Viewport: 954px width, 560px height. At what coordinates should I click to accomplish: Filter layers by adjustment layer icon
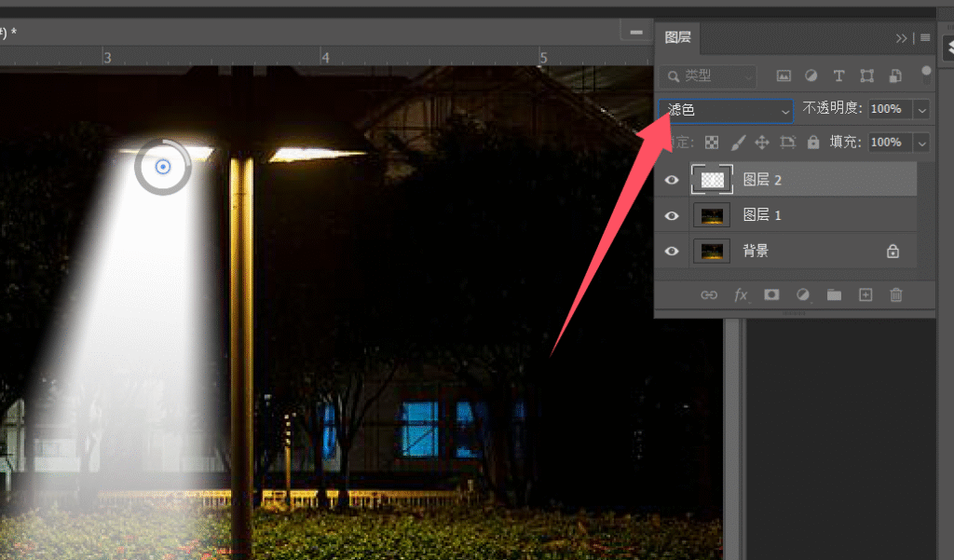click(811, 76)
